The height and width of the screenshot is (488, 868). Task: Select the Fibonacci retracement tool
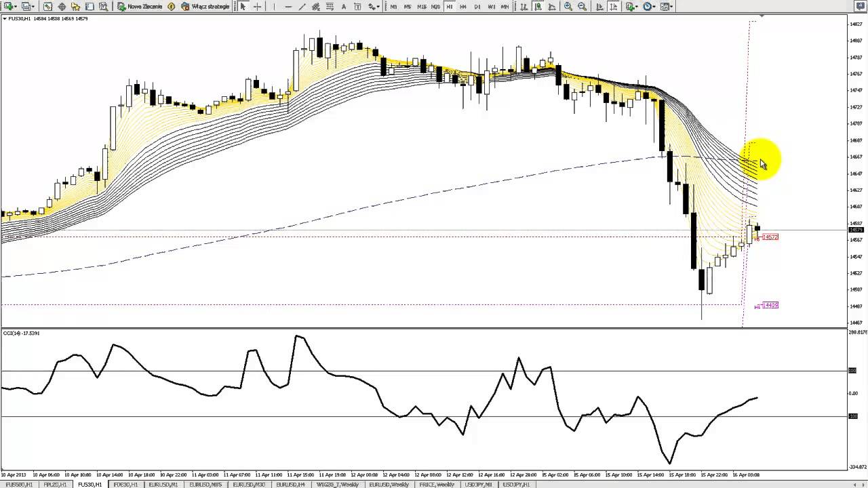(330, 6)
